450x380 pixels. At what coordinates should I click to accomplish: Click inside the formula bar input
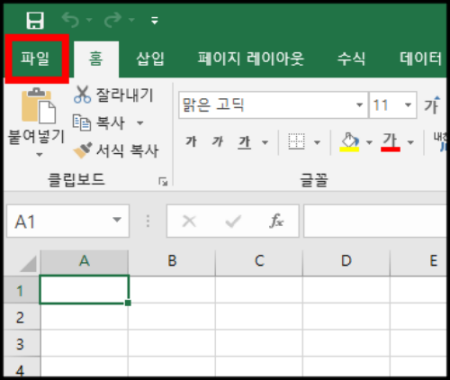tap(375, 221)
